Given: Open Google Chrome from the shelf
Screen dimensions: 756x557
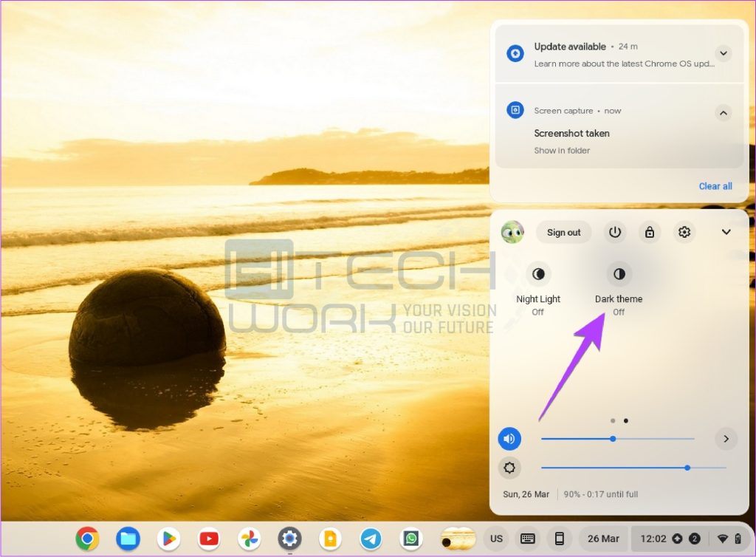Looking at the screenshot, I should click(x=87, y=539).
